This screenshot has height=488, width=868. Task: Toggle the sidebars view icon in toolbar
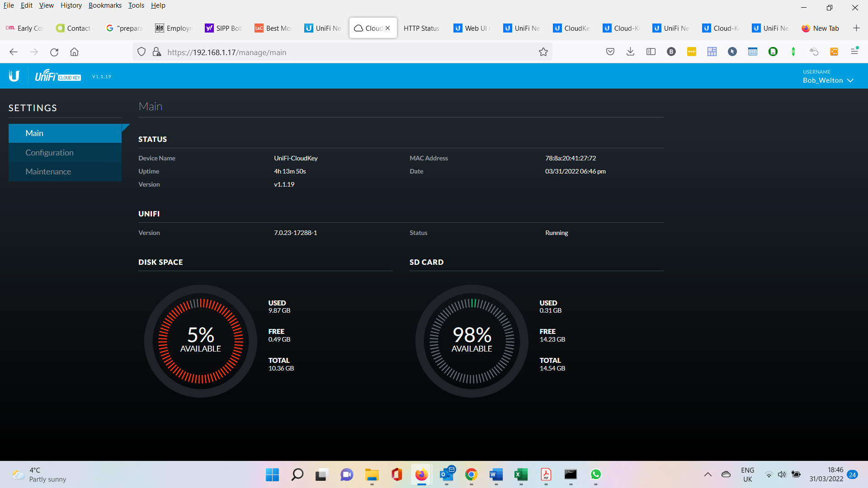[651, 52]
